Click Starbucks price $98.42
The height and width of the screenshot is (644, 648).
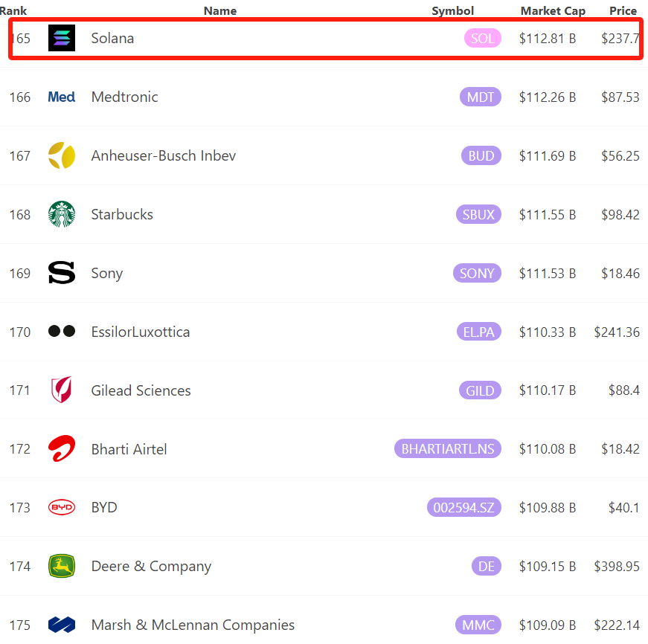click(620, 214)
